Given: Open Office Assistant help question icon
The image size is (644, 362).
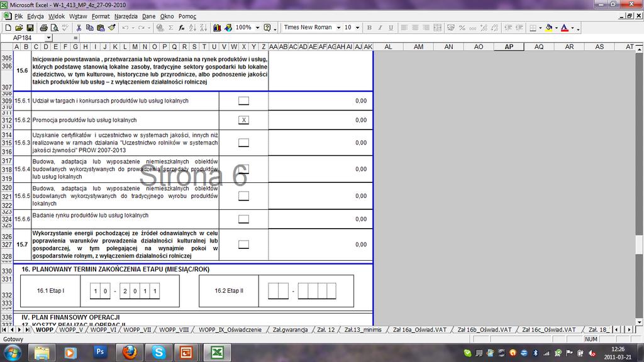Looking at the screenshot, I should point(267,28).
